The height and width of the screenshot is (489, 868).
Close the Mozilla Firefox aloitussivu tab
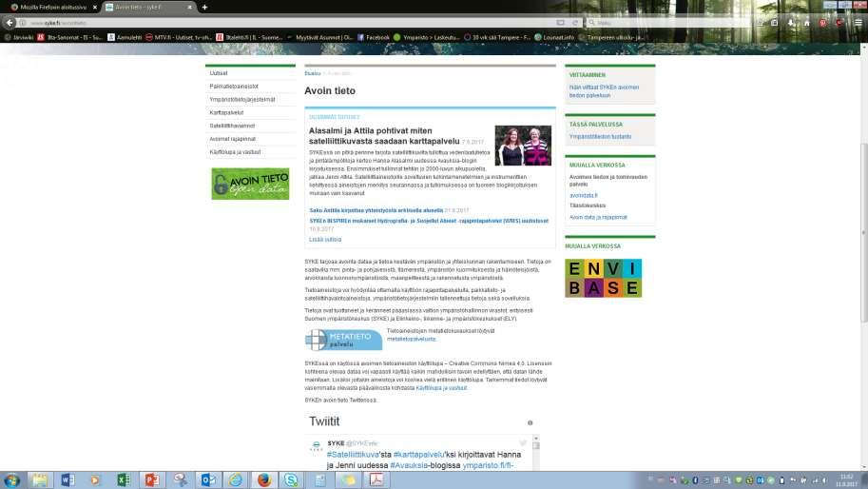pos(95,8)
